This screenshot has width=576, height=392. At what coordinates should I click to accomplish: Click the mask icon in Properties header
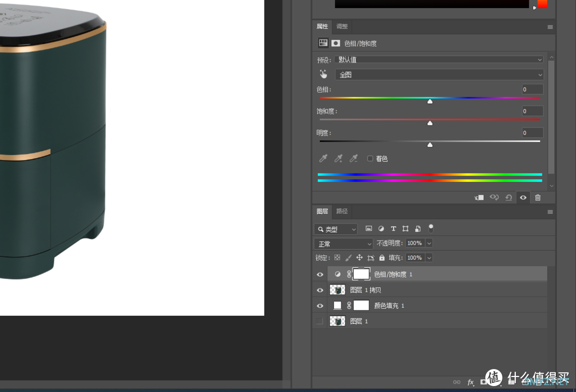coord(335,43)
